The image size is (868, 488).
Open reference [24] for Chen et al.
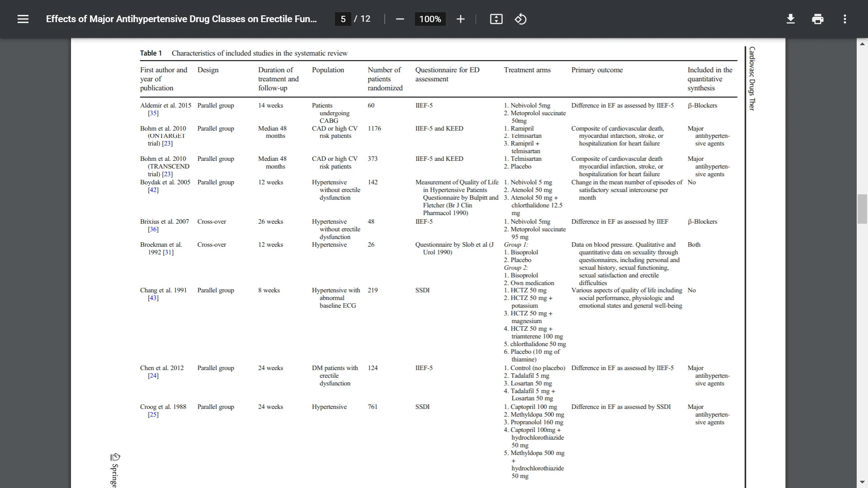(153, 376)
